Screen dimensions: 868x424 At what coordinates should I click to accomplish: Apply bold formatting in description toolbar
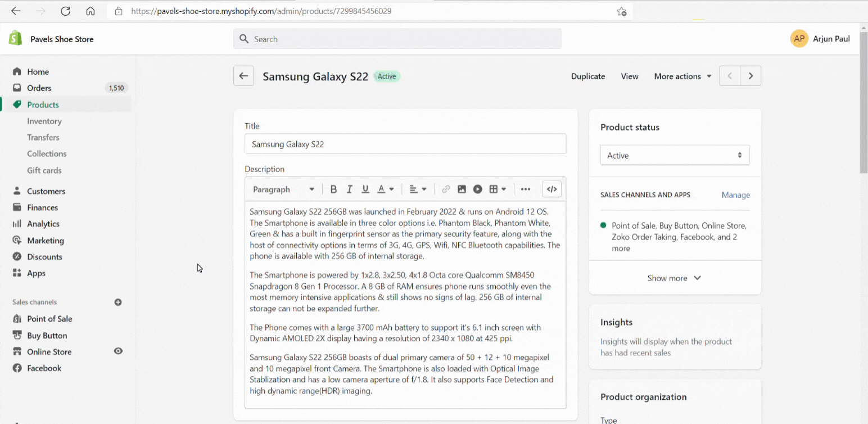[x=333, y=190]
